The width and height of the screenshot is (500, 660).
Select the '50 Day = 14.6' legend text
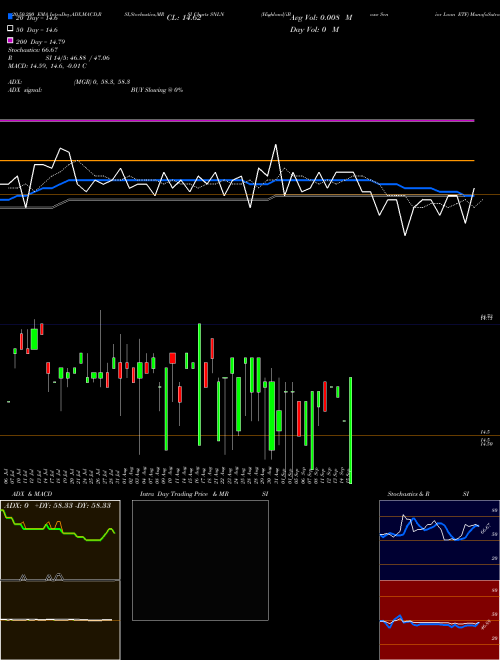[x=37, y=30]
